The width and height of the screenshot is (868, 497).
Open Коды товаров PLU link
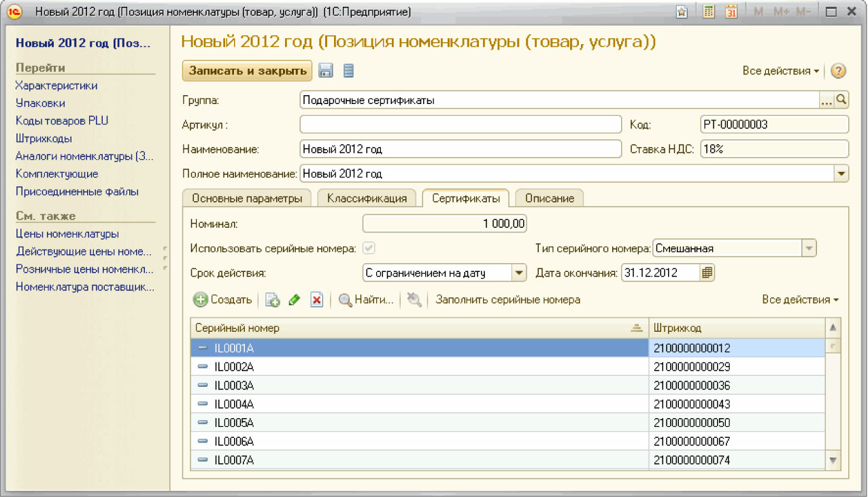[62, 121]
